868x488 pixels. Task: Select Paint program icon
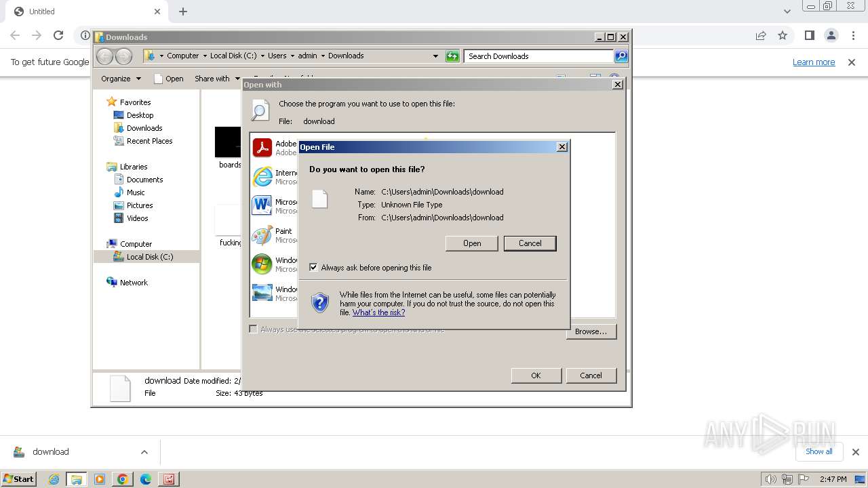pos(262,235)
